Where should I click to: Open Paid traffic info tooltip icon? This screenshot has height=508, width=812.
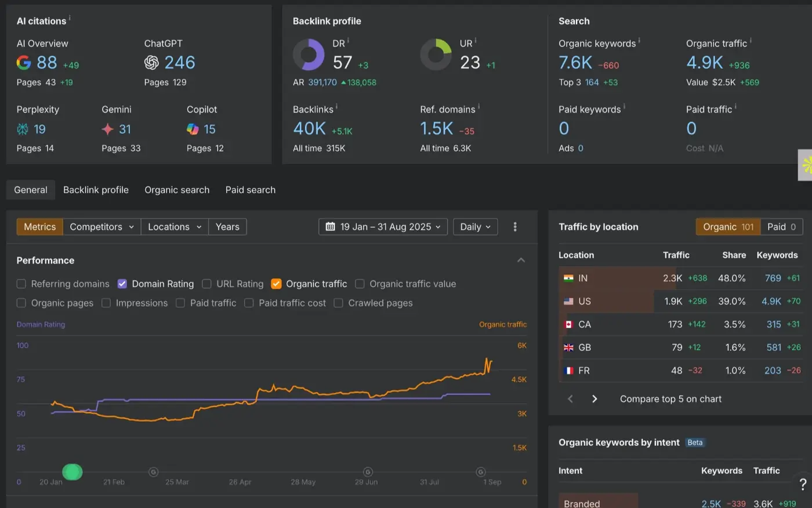pos(735,107)
